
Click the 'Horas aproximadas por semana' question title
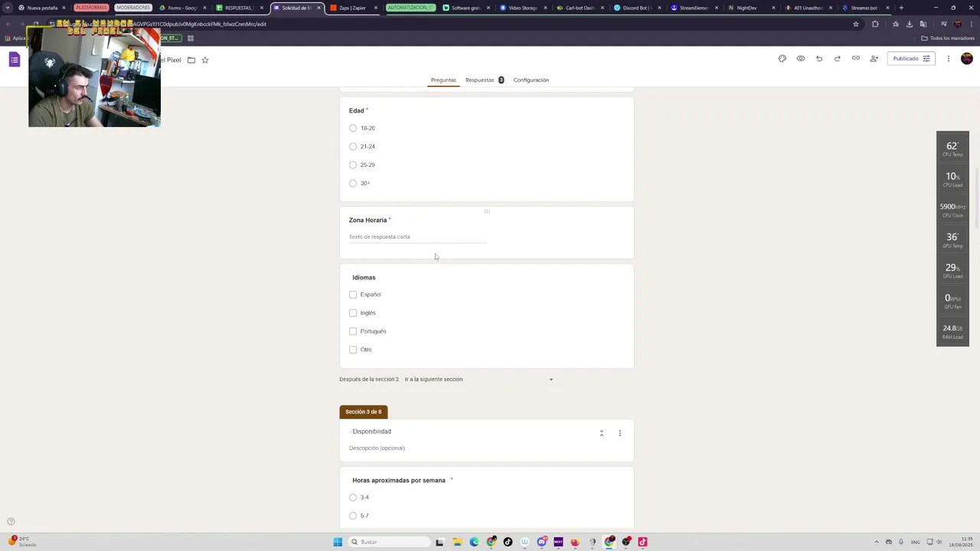(399, 481)
